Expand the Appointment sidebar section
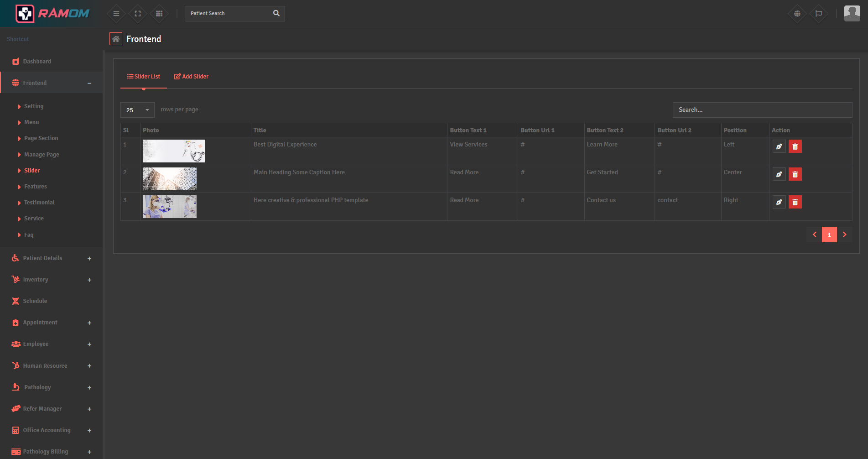The image size is (868, 459). pos(89,323)
